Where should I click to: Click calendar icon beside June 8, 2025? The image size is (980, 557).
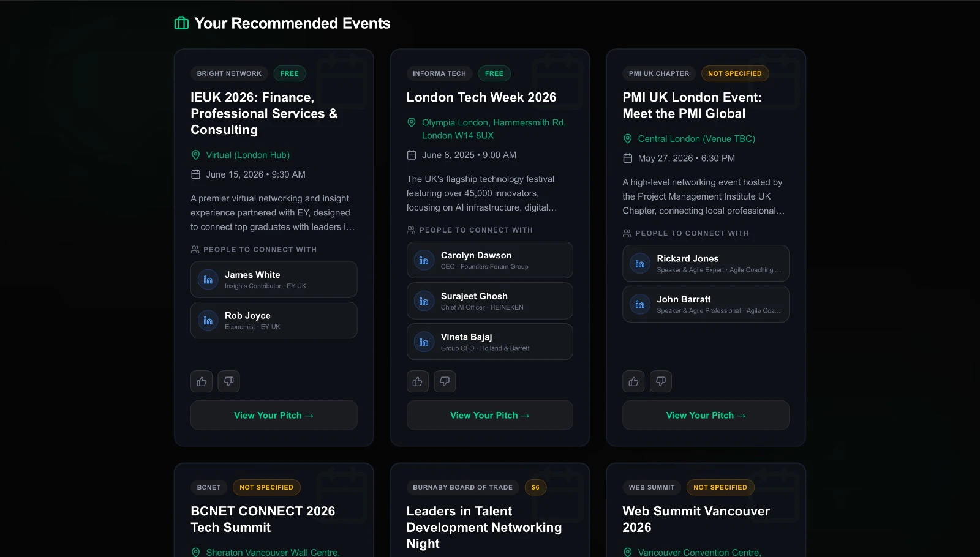click(x=412, y=155)
